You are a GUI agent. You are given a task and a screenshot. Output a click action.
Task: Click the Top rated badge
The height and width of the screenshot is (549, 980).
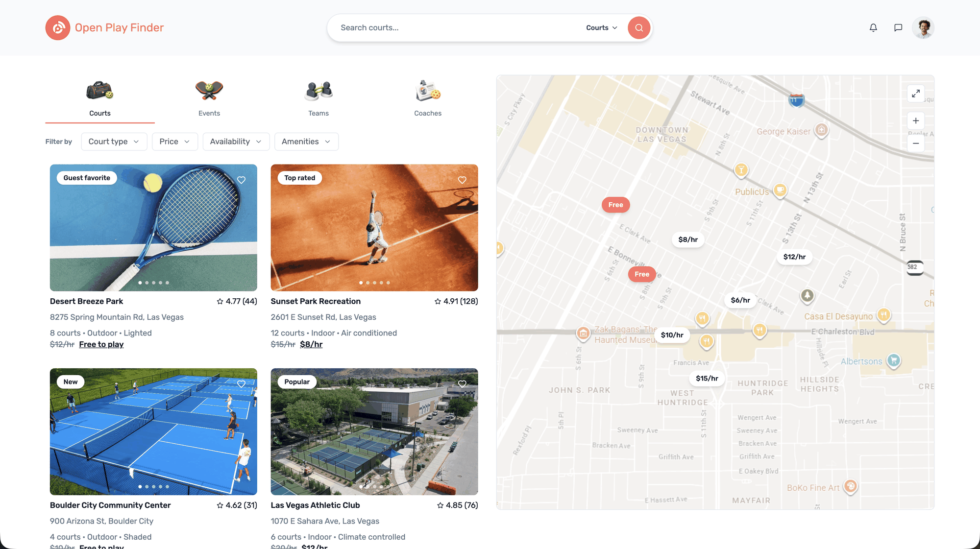click(x=300, y=178)
